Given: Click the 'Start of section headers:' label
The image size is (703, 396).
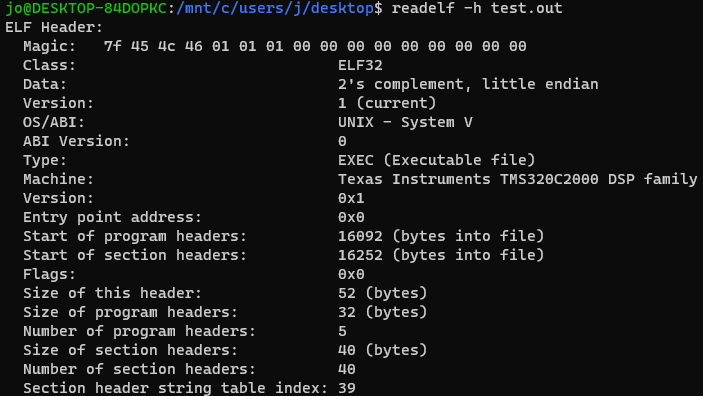Looking at the screenshot, I should (x=135, y=255).
